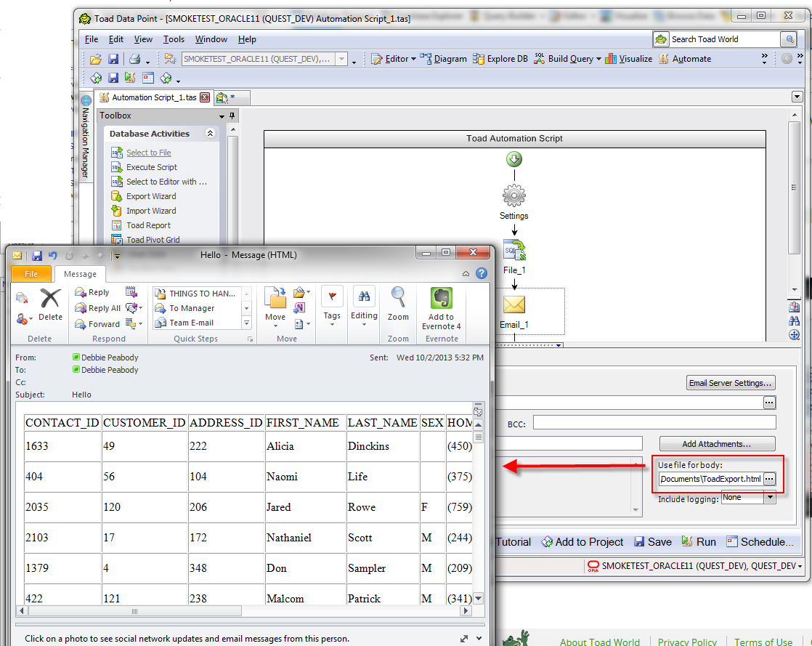Click the browse button for Use file for body
Image resolution: width=812 pixels, height=646 pixels.
coord(770,479)
